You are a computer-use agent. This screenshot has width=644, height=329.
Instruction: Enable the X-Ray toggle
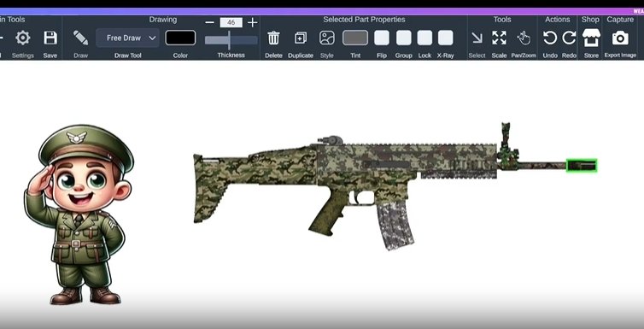click(x=446, y=38)
